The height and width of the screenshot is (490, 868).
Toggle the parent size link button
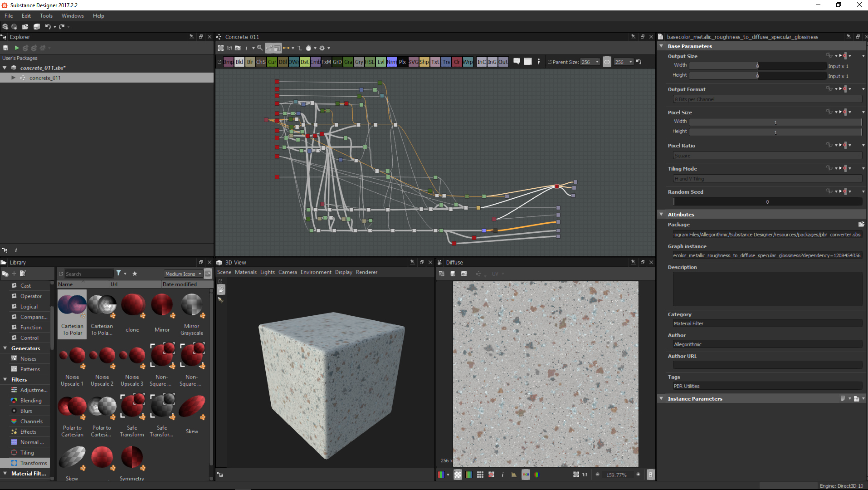tap(607, 62)
